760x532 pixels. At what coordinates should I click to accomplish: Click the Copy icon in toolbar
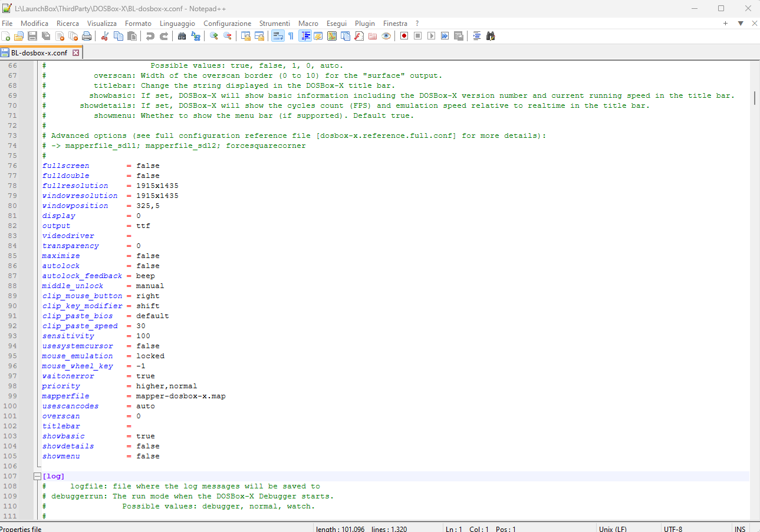coord(119,36)
